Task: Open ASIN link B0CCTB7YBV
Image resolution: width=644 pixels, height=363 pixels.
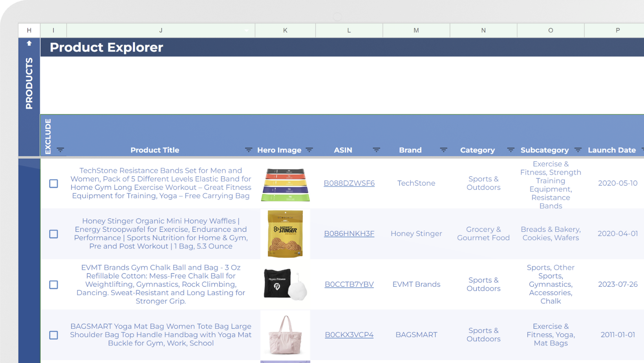Action: click(x=349, y=284)
